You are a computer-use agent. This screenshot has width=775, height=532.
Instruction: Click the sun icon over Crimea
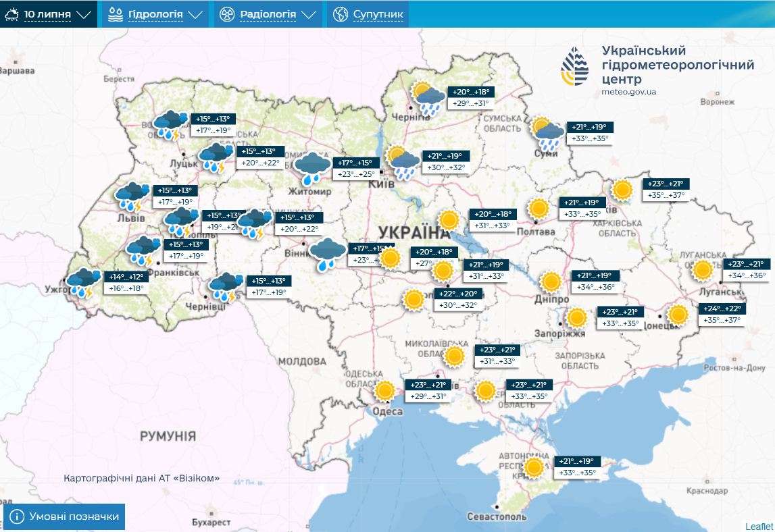(534, 467)
